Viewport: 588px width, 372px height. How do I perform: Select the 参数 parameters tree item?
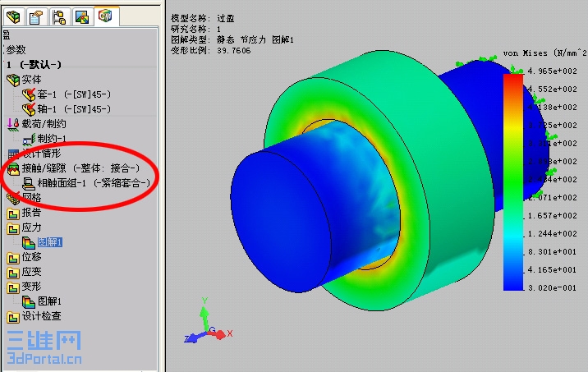click(x=16, y=49)
